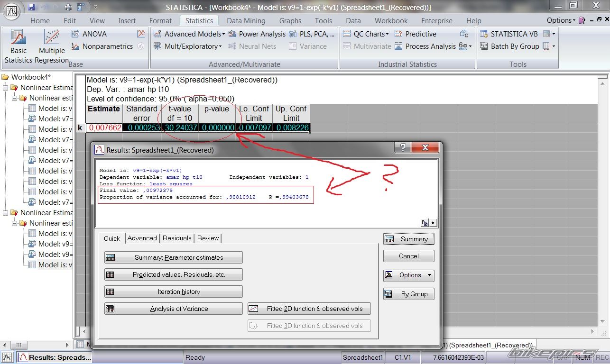Screen dimensions: 610x364
Task: Open the Options dropdown in dialog
Action: coord(409,275)
